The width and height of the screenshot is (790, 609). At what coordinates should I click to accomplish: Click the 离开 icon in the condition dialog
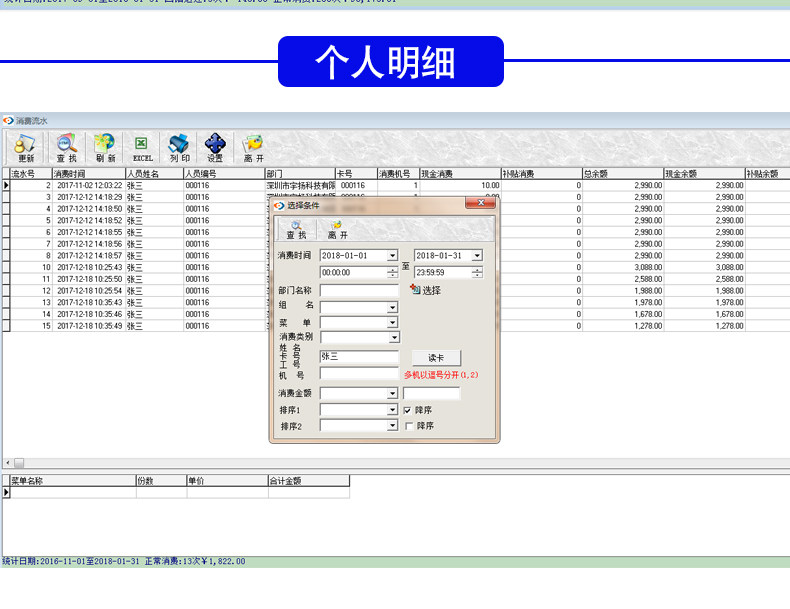[337, 230]
